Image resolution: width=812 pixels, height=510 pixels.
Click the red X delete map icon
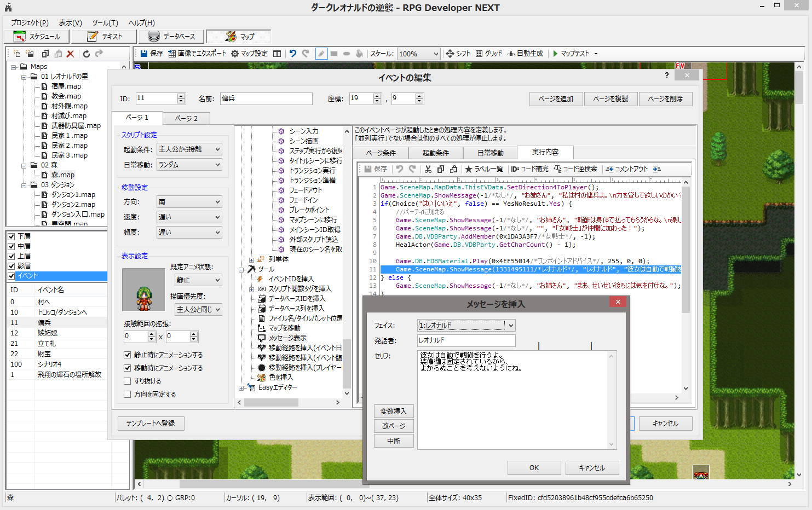pos(70,54)
